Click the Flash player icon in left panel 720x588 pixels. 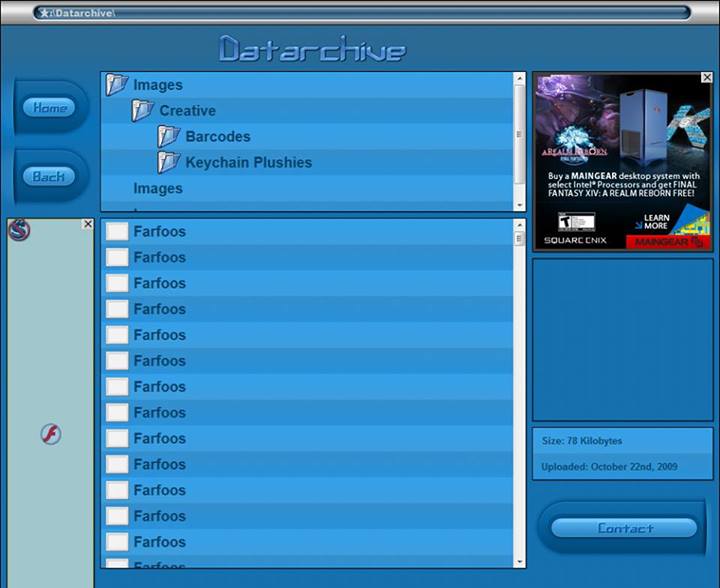(51, 434)
